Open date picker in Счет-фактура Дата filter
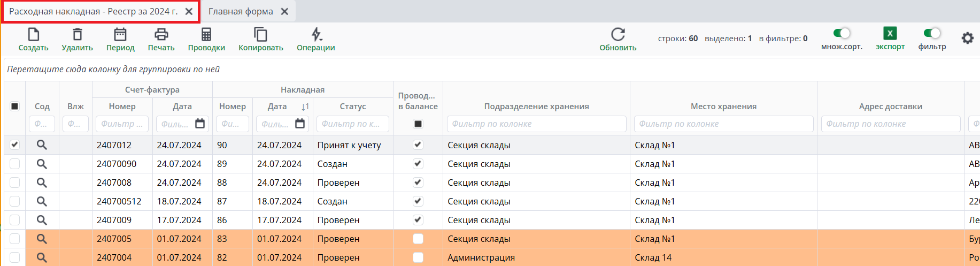980x266 pixels. (200, 124)
